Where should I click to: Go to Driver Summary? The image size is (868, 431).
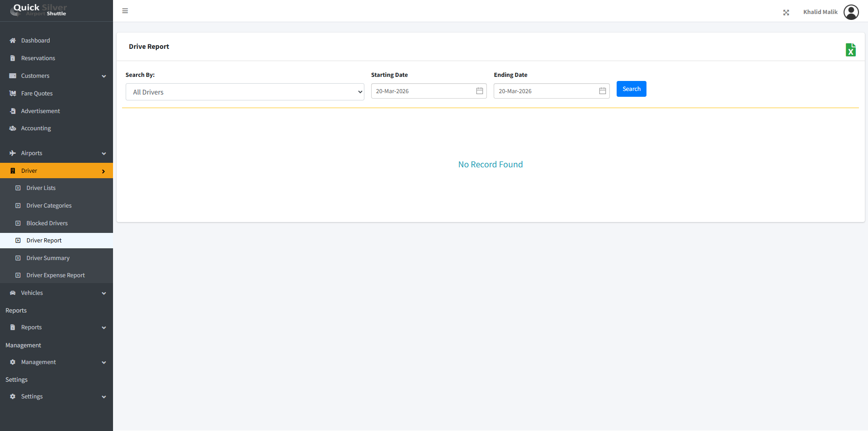point(48,258)
